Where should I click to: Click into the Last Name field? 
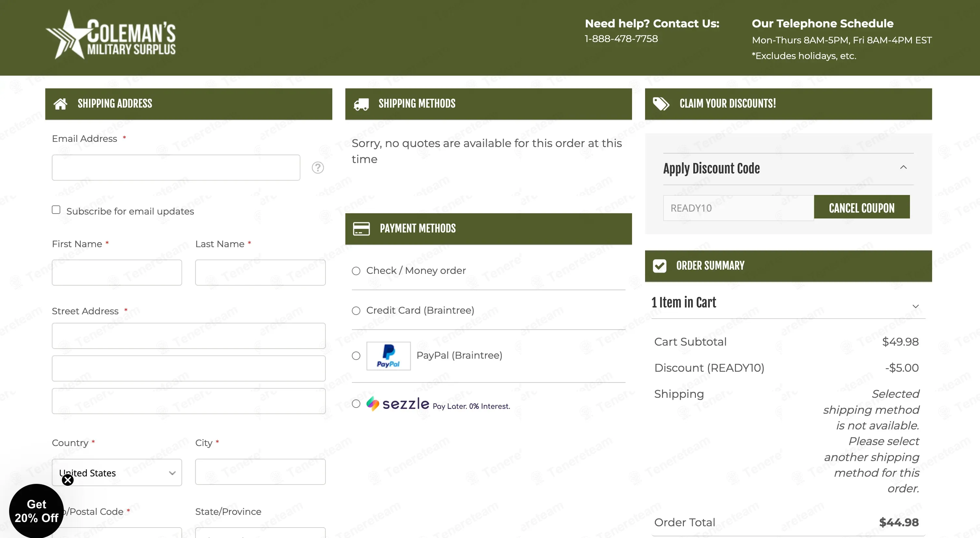(x=260, y=273)
